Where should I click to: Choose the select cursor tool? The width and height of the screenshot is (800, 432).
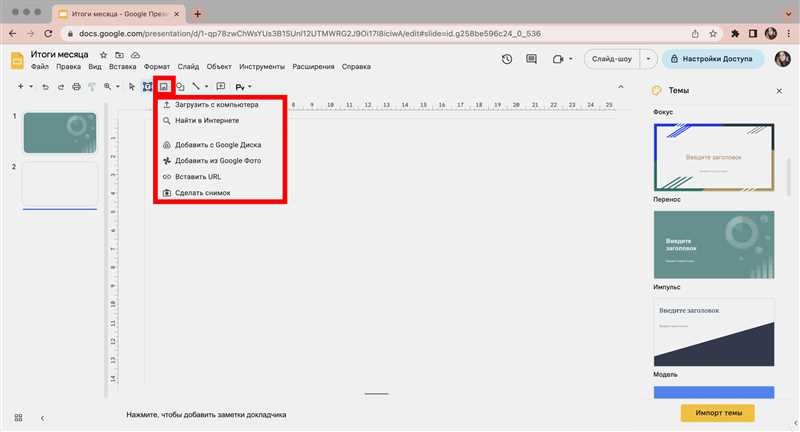(x=132, y=87)
